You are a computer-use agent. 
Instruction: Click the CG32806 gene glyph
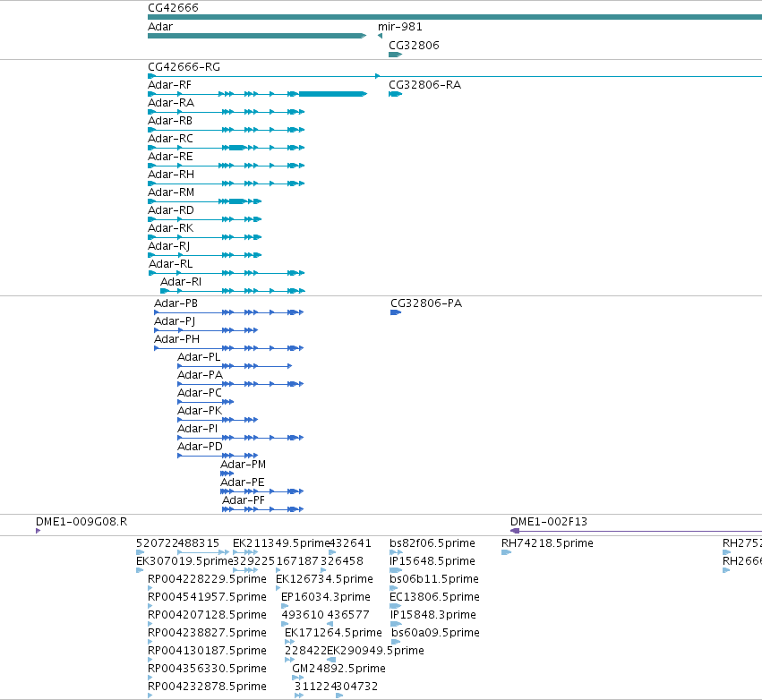click(x=395, y=55)
